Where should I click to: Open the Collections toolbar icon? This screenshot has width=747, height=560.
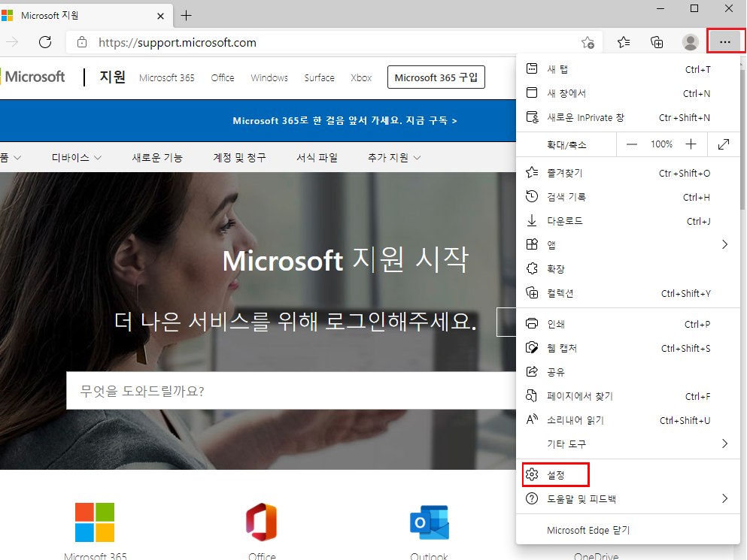point(657,42)
